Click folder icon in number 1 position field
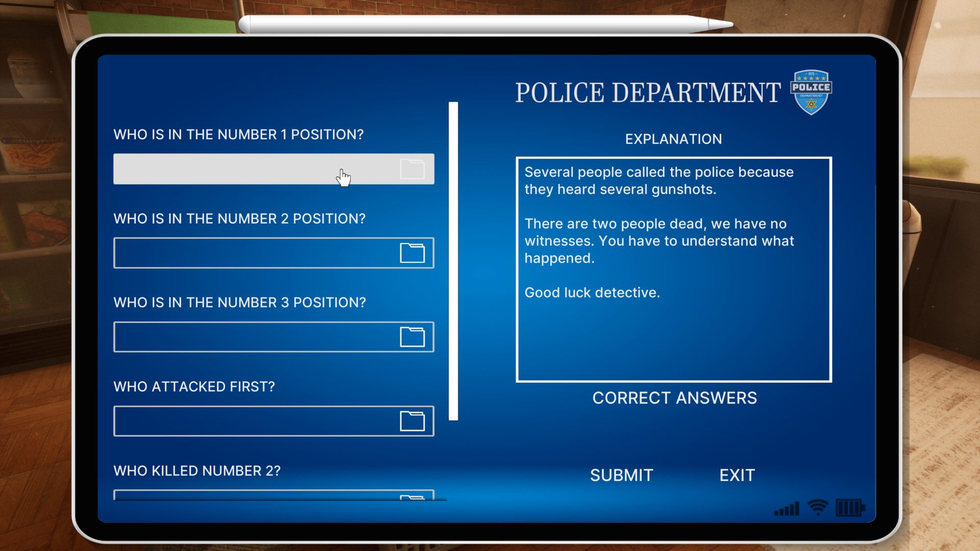This screenshot has height=551, width=980. 412,169
